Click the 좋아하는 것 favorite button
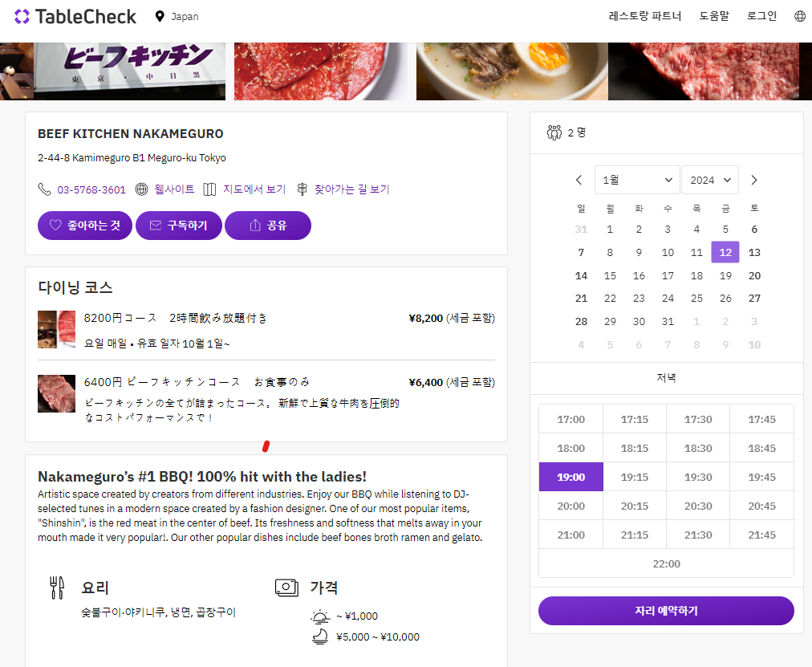 point(85,226)
